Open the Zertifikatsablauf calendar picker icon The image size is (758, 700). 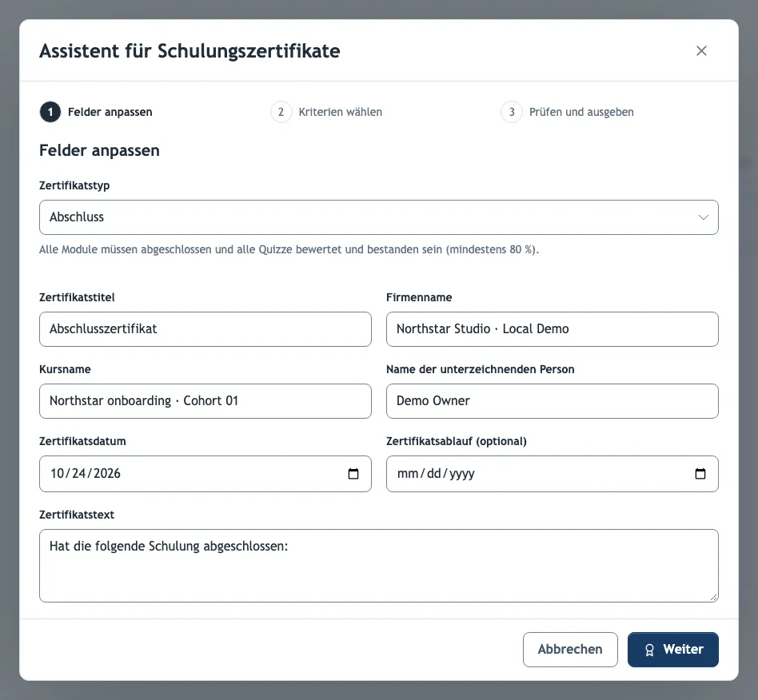pyautogui.click(x=700, y=473)
